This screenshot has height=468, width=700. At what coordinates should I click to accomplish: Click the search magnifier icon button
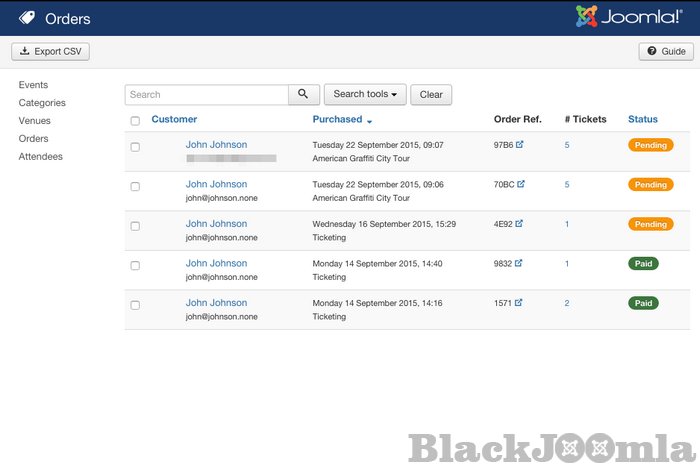(x=304, y=95)
